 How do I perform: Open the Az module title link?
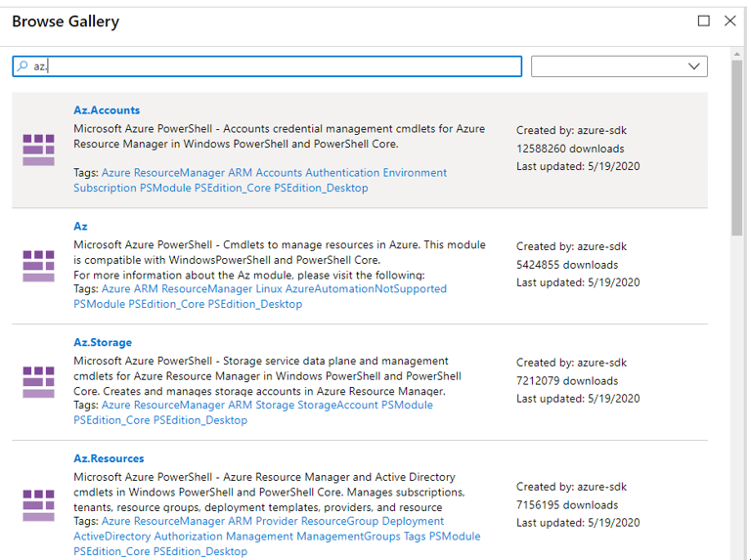click(80, 226)
